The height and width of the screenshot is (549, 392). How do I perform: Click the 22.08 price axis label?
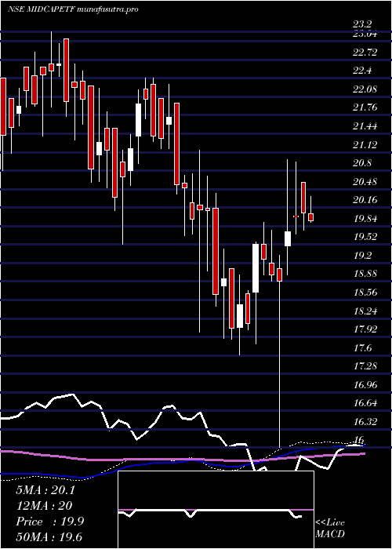[365, 89]
